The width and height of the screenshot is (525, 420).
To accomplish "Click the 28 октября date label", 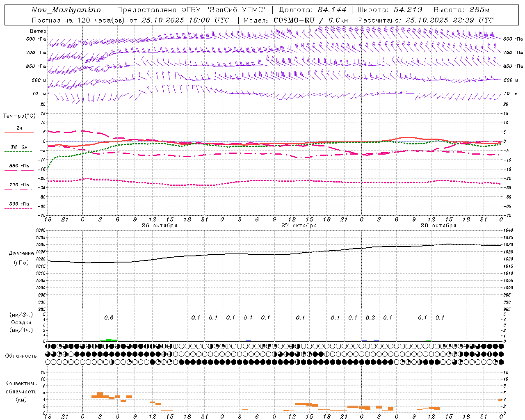I will coord(438,226).
